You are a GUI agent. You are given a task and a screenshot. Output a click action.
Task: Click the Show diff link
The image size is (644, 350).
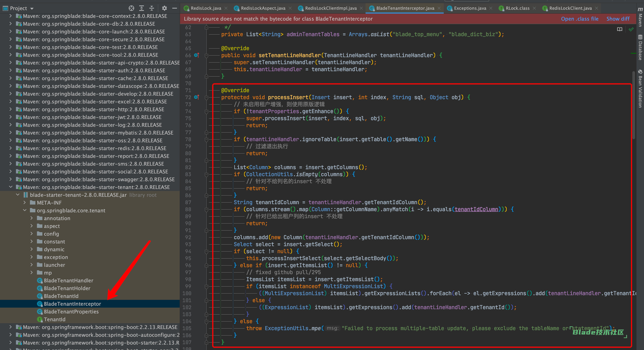[x=618, y=19]
